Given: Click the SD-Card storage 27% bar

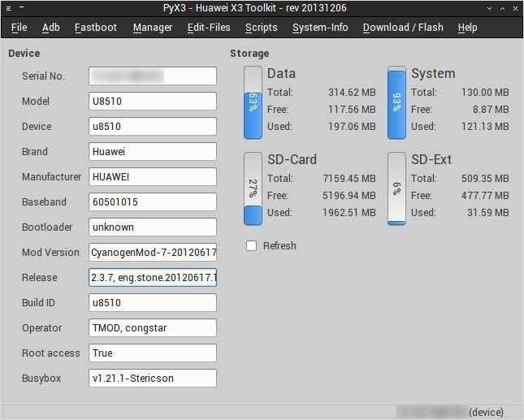Looking at the screenshot, I should (253, 188).
